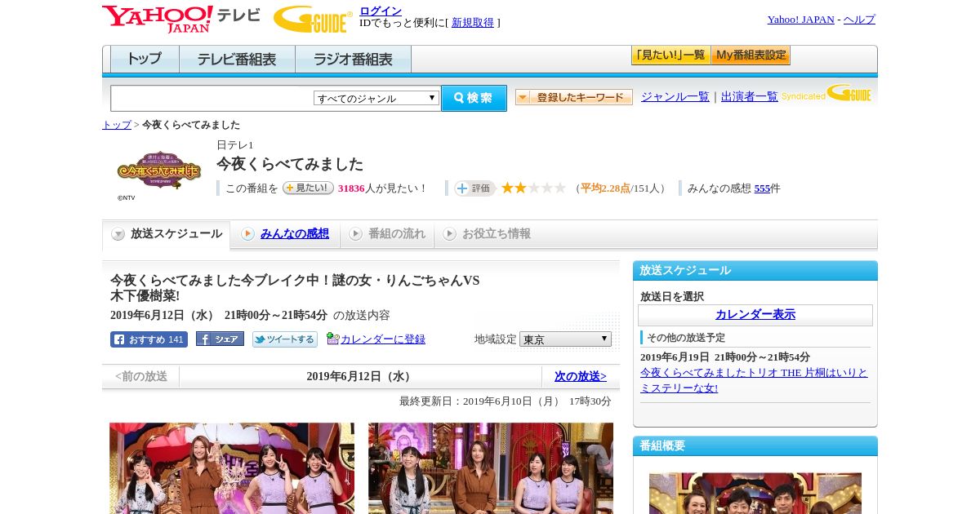Click the 見たい! plus button
The width and height of the screenshot is (980, 514).
(308, 188)
